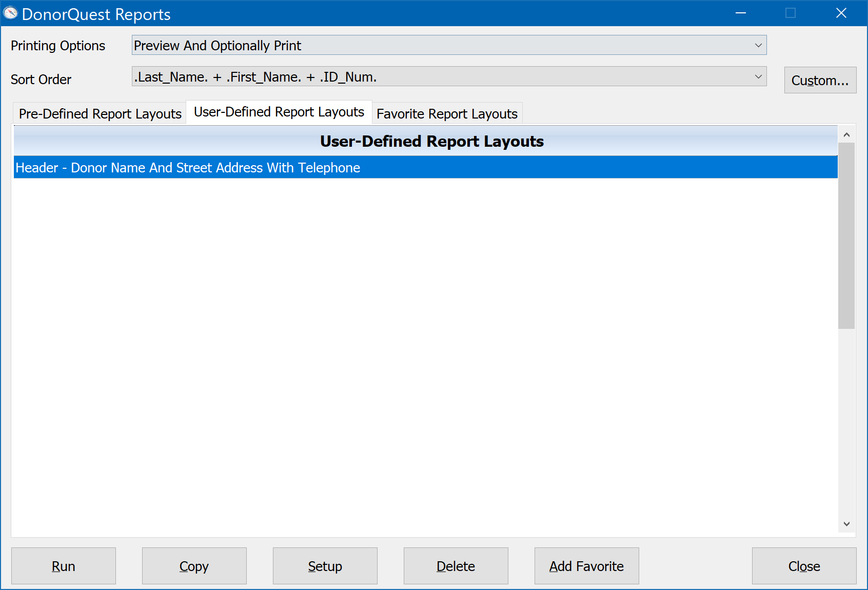Click the scroll down arrow in list

point(846,524)
